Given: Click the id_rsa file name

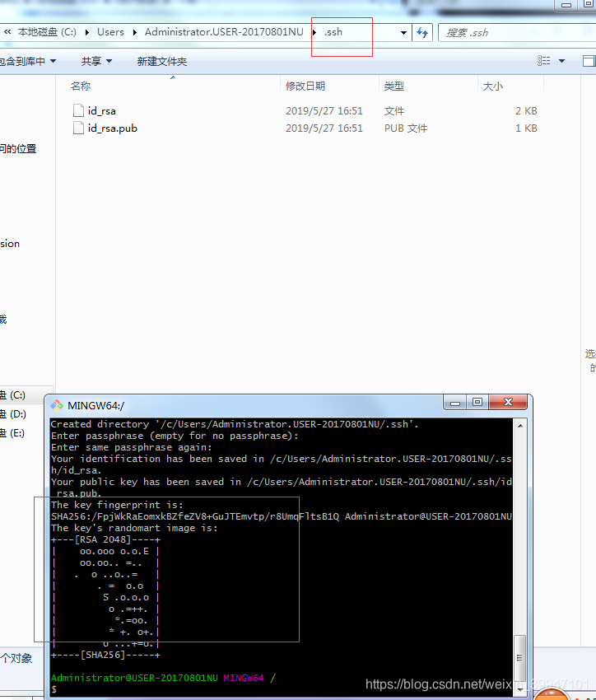Looking at the screenshot, I should tap(102, 110).
